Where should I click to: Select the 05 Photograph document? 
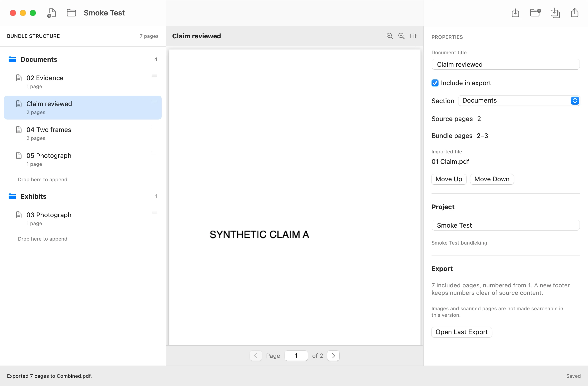[x=83, y=159]
